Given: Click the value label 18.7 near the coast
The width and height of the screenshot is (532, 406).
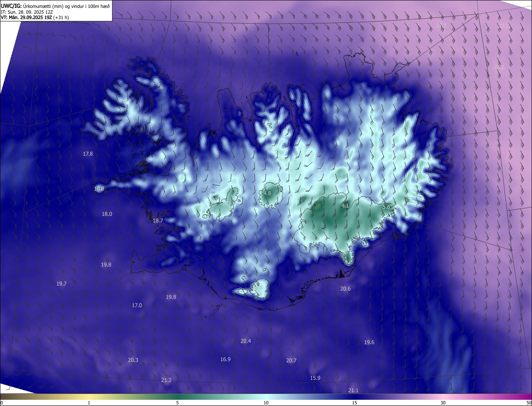Looking at the screenshot, I should tap(158, 220).
